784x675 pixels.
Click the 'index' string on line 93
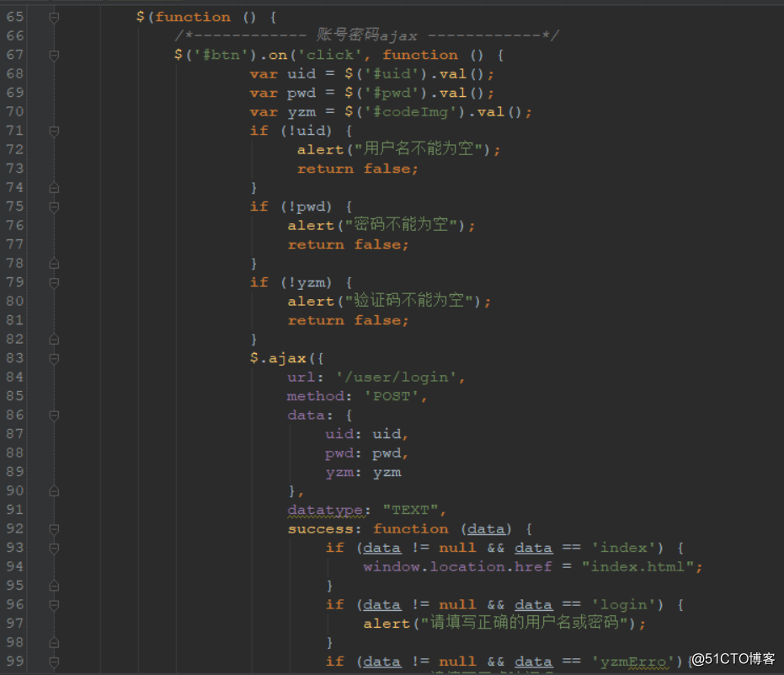pyautogui.click(x=623, y=548)
